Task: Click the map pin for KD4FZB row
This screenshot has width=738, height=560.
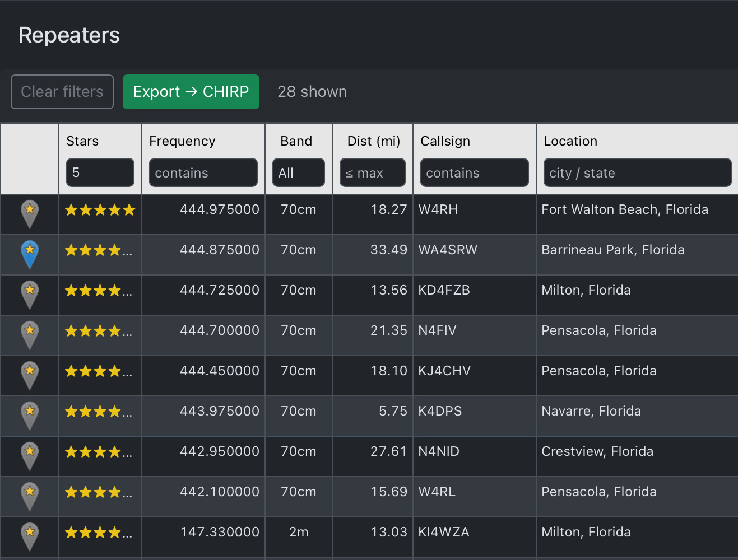Action: pos(30,294)
